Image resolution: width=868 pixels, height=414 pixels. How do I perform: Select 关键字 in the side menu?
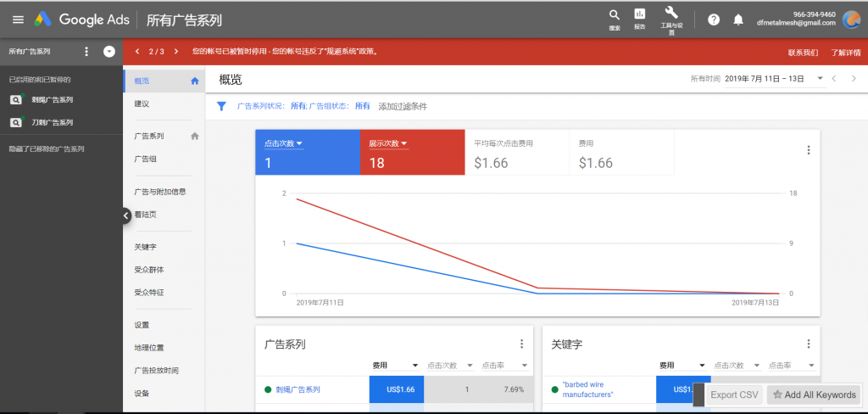click(x=145, y=247)
